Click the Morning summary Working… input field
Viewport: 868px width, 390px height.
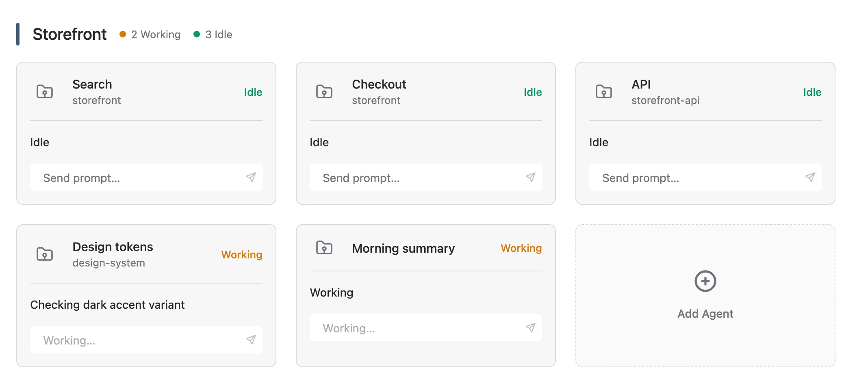pyautogui.click(x=426, y=328)
